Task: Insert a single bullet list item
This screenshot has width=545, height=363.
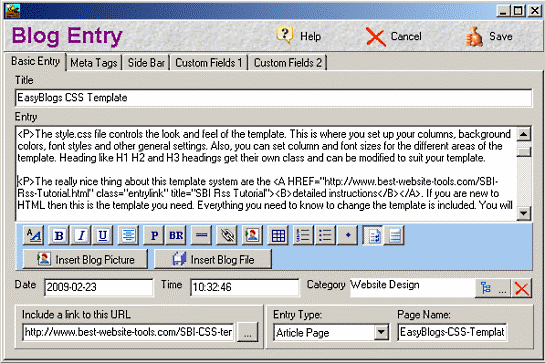Action: pyautogui.click(x=348, y=235)
